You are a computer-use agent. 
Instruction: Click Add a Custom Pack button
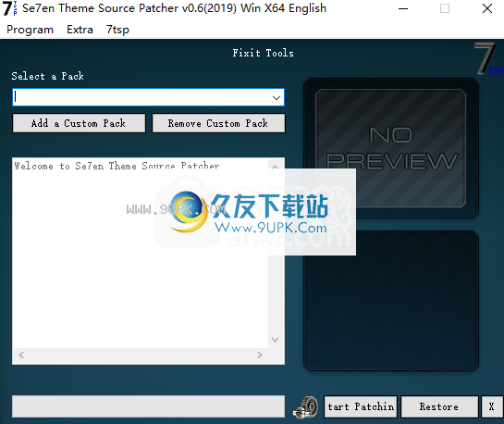(x=79, y=123)
